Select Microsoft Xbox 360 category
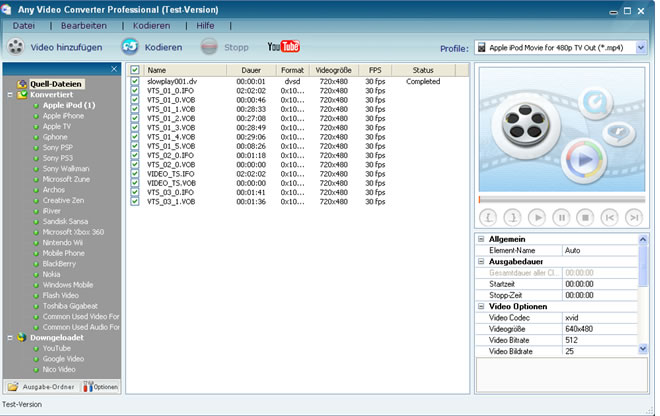 coord(73,232)
